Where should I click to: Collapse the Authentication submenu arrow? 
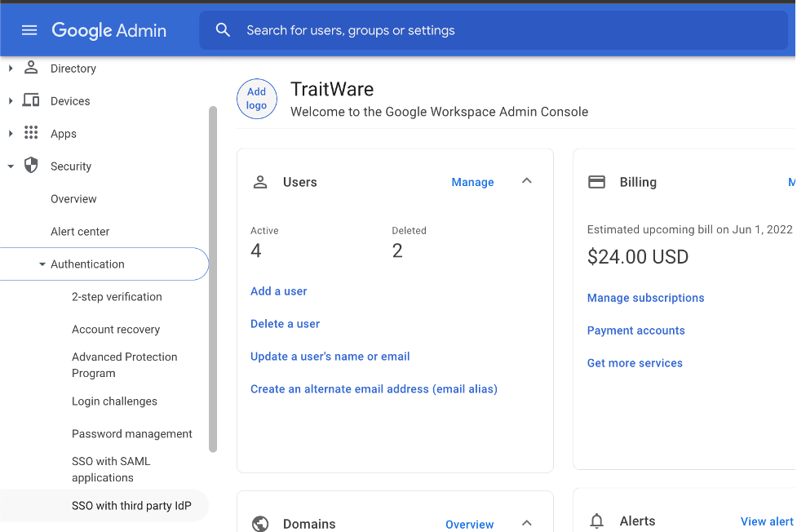coord(42,264)
